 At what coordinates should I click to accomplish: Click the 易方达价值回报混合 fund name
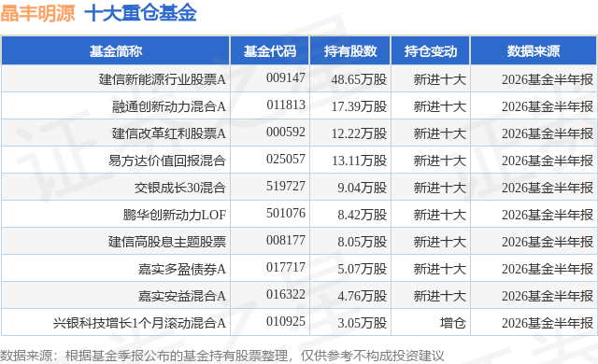pos(167,161)
